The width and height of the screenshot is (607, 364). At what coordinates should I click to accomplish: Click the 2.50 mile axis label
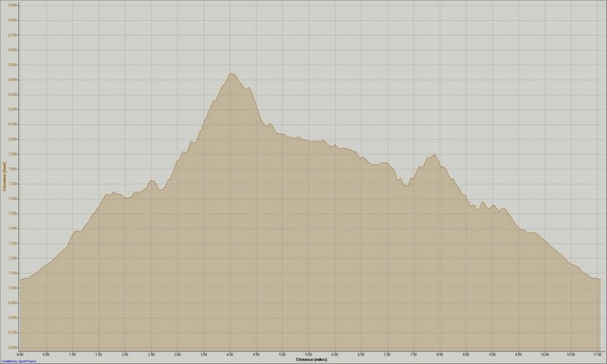tap(152, 354)
